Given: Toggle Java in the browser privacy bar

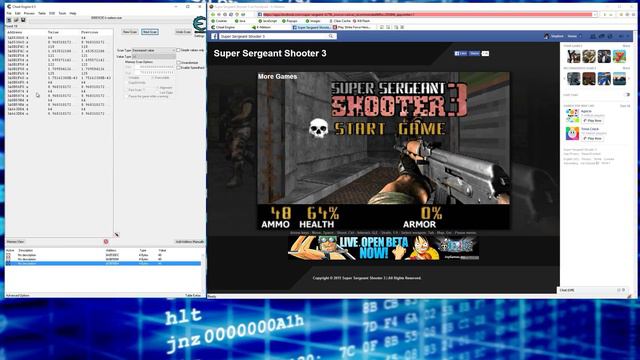Looking at the screenshot, I should 240,21.
